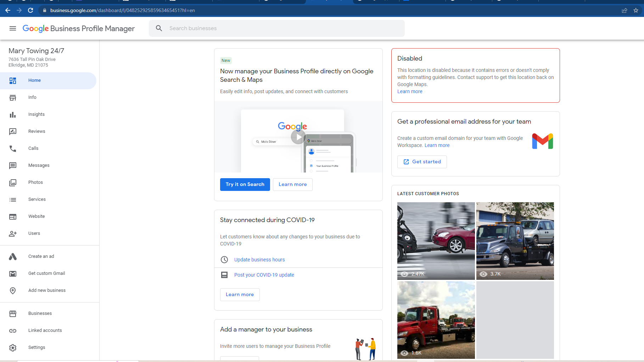644x362 pixels.
Task: Select Website in the sidebar
Action: (48, 216)
